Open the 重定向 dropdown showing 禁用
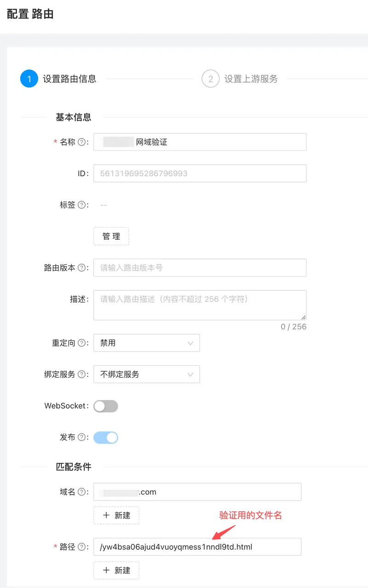Image resolution: width=368 pixels, height=588 pixels. (x=146, y=343)
